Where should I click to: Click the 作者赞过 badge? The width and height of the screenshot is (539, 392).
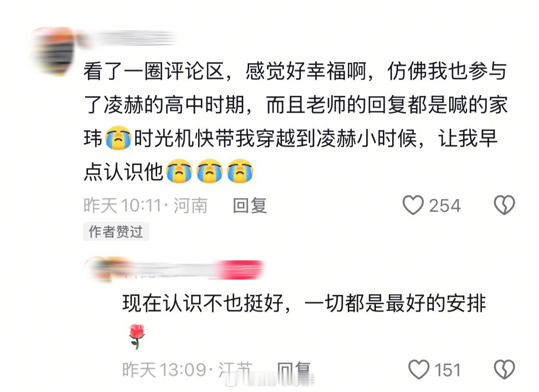click(116, 231)
